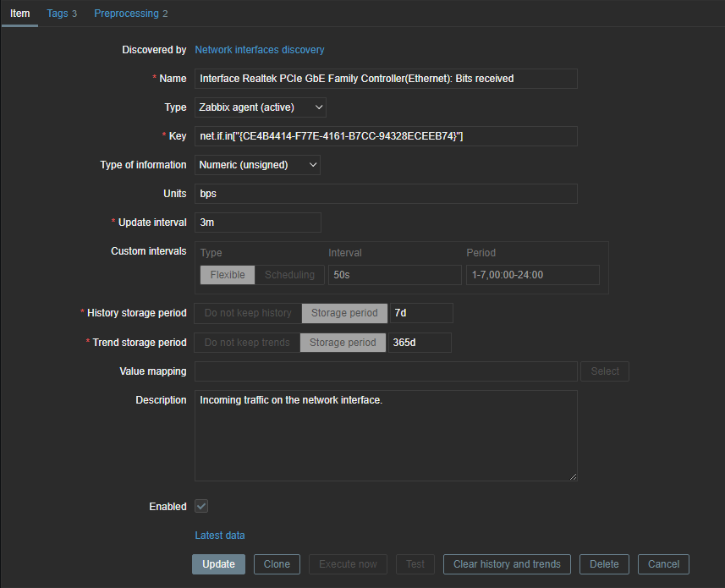Focus the Update interval field
The width and height of the screenshot is (725, 588).
point(257,223)
